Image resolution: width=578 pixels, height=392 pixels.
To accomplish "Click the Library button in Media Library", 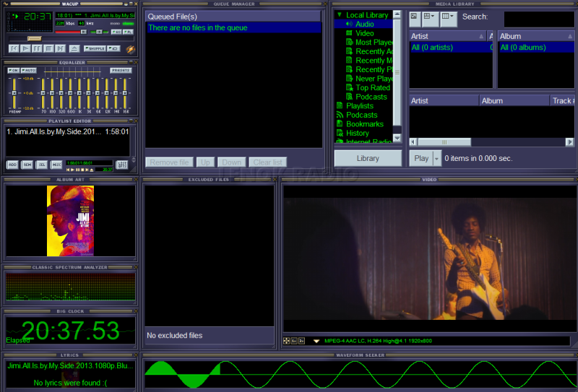I will pos(368,158).
